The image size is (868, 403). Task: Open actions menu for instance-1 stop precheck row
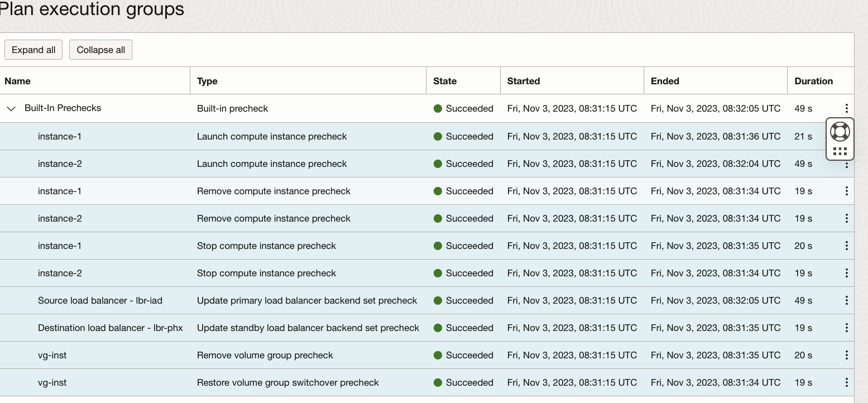point(847,246)
